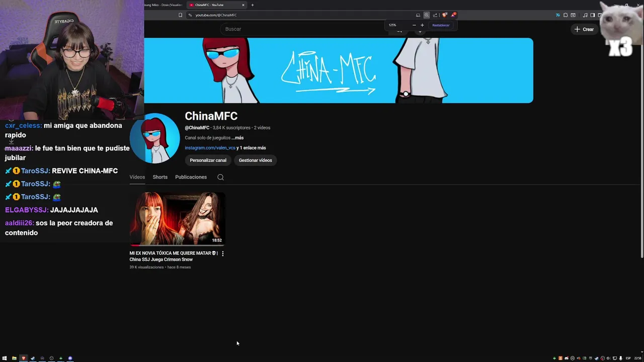The image size is (644, 362).
Task: Click the Brave browser taskbar icon
Action: [x=23, y=358]
